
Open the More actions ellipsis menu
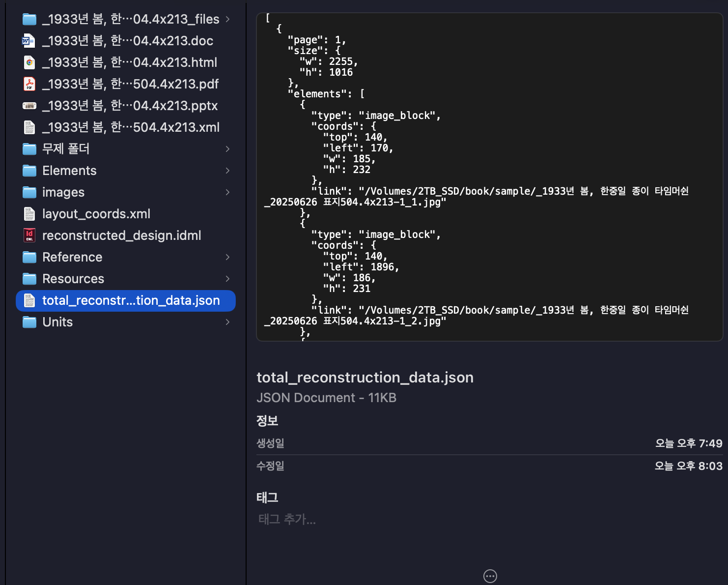coord(490,576)
